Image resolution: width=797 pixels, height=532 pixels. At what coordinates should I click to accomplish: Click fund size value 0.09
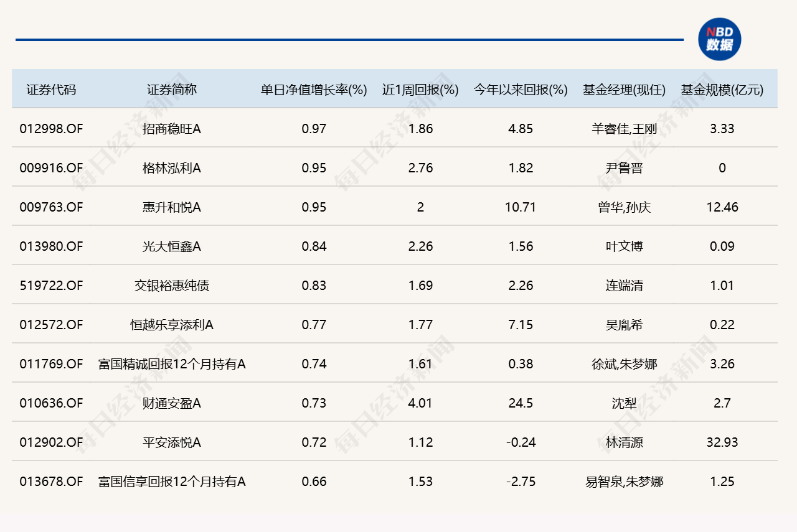(x=722, y=246)
